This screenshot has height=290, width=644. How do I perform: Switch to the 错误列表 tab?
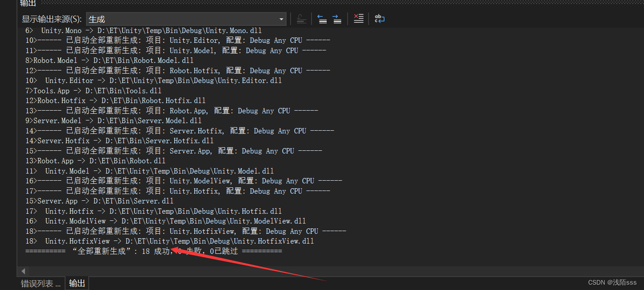[x=41, y=283]
